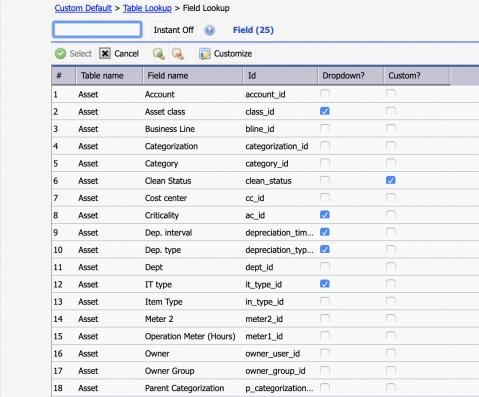Toggle Custom checkbox for Clean Status
Screen dimensions: 479x397
[391, 180]
